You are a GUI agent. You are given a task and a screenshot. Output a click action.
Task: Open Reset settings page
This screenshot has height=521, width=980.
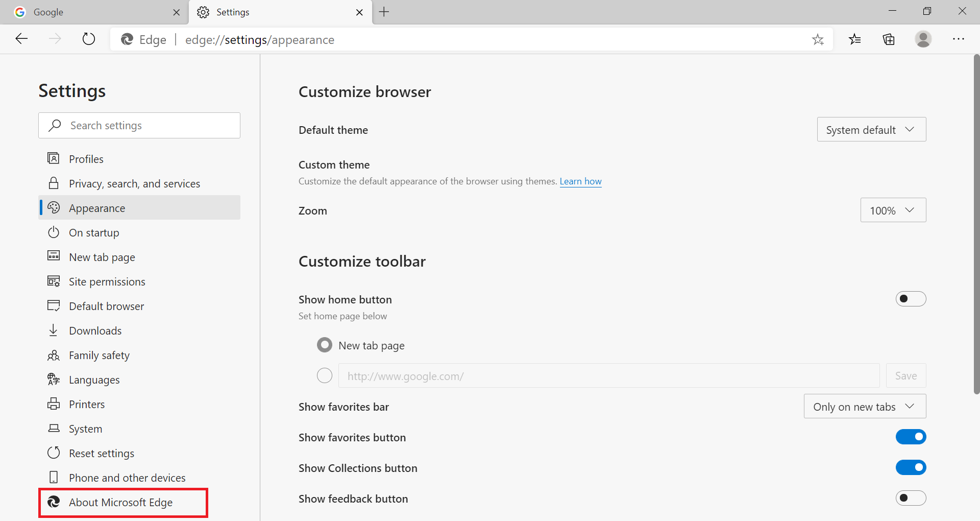point(139,453)
